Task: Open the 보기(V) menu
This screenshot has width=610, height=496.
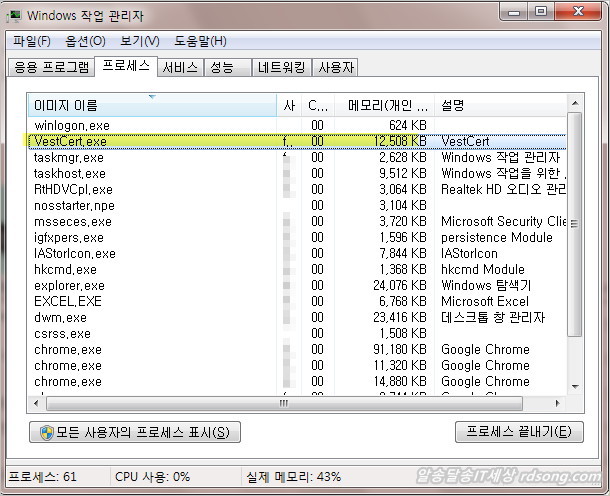Action: coord(139,41)
